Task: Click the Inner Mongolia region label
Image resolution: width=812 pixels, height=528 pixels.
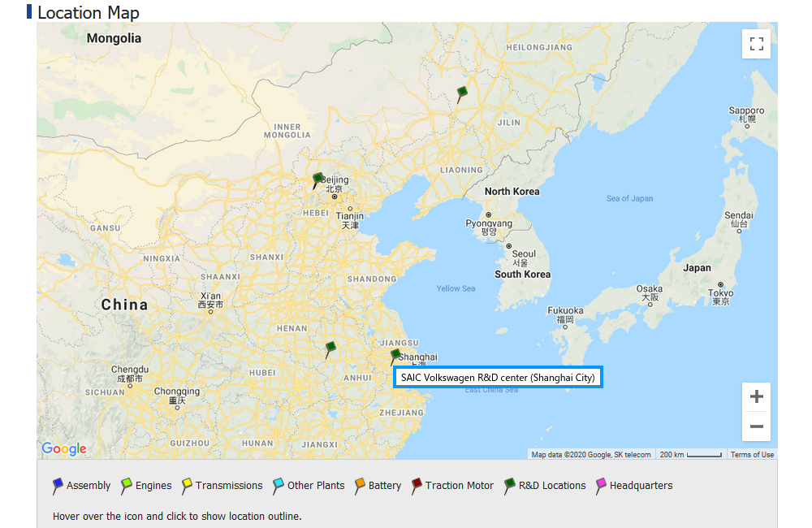Action: tap(287, 131)
